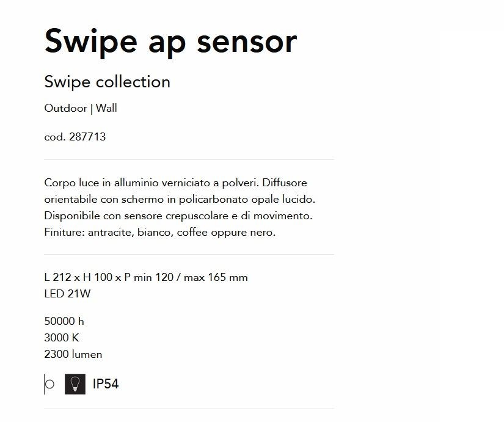The height and width of the screenshot is (422, 504).
Task: Click the phrase policarbonato opale lucido
Action: coord(247,200)
